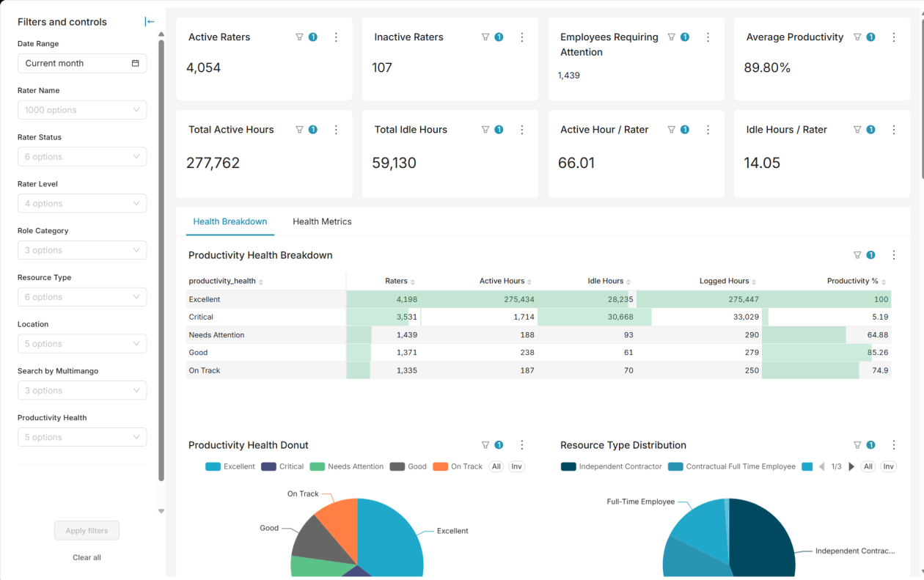The width and height of the screenshot is (924, 580).
Task: Open Productivity Health Breakdown kebab menu
Action: click(894, 255)
